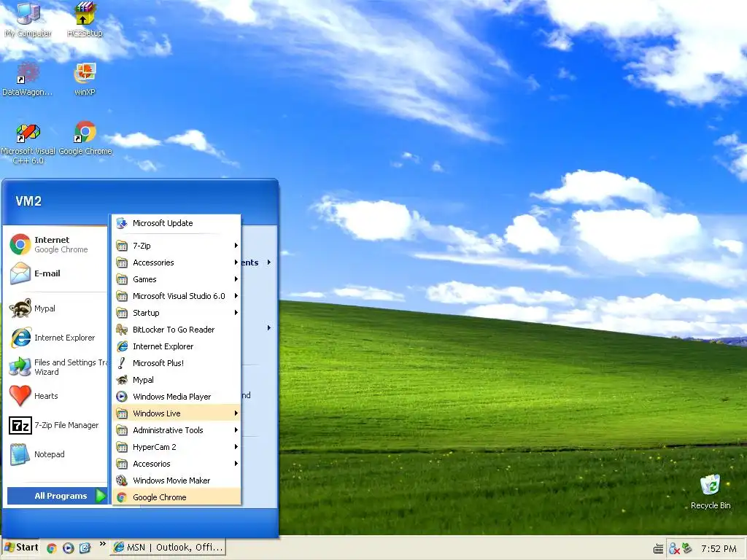Click the network disconnected tray icon
Image resolution: width=747 pixels, height=560 pixels.
pos(673,548)
